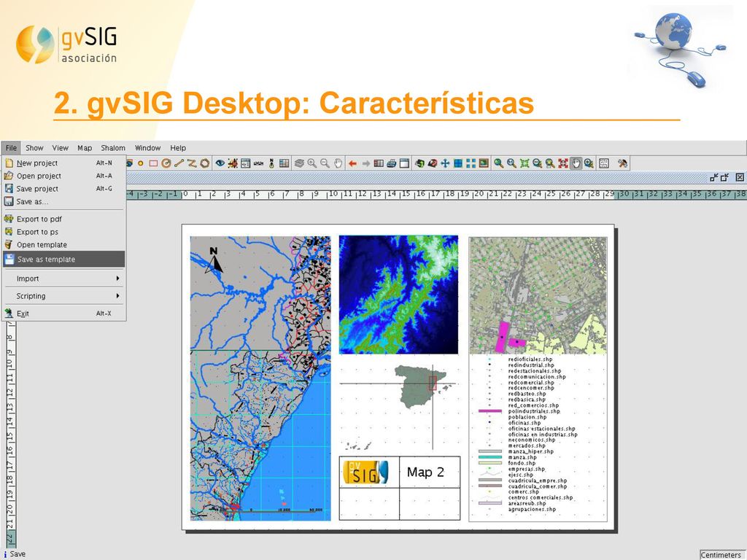
Task: Click the gray right arrow redo icon
Action: (x=366, y=163)
